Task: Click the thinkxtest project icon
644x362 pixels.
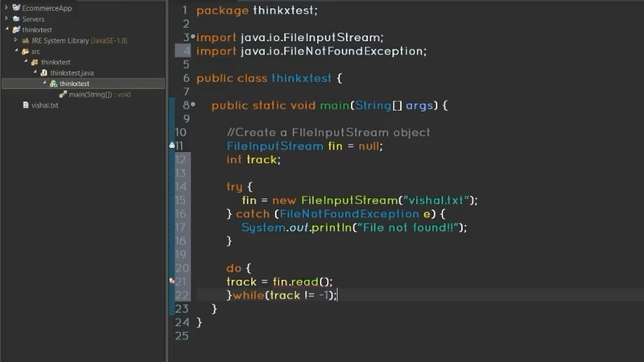Action: [16, 30]
